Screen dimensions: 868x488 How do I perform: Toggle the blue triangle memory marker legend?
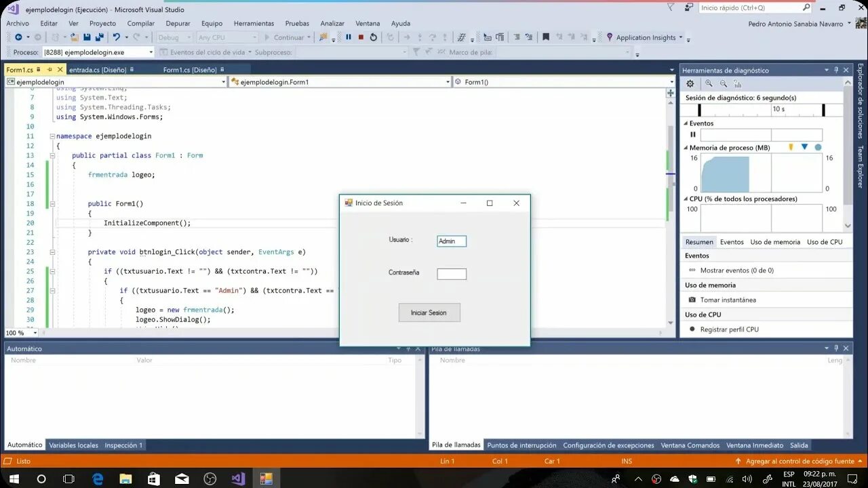804,147
